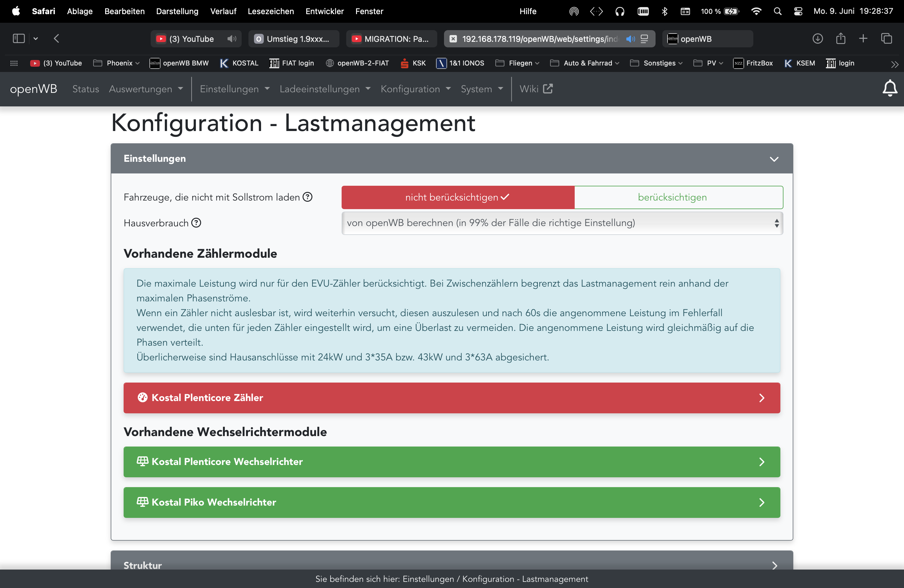The image size is (904, 588).
Task: Open Safari's Lesezeichen menu
Action: [x=271, y=11]
